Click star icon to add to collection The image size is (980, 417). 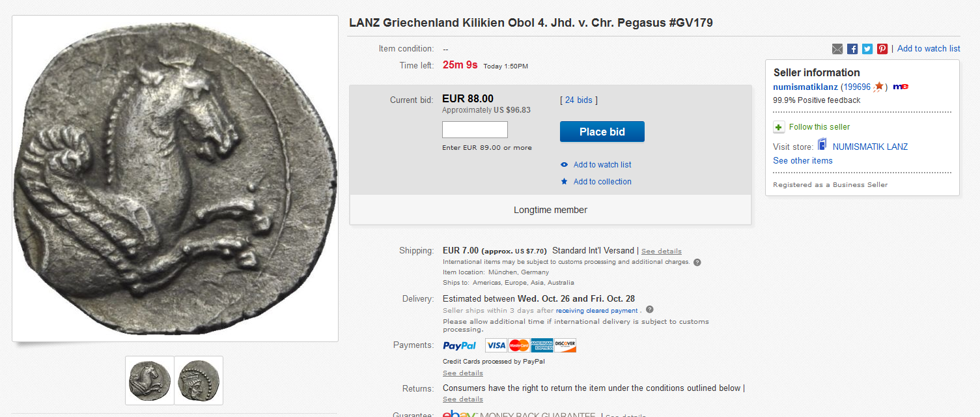click(565, 182)
